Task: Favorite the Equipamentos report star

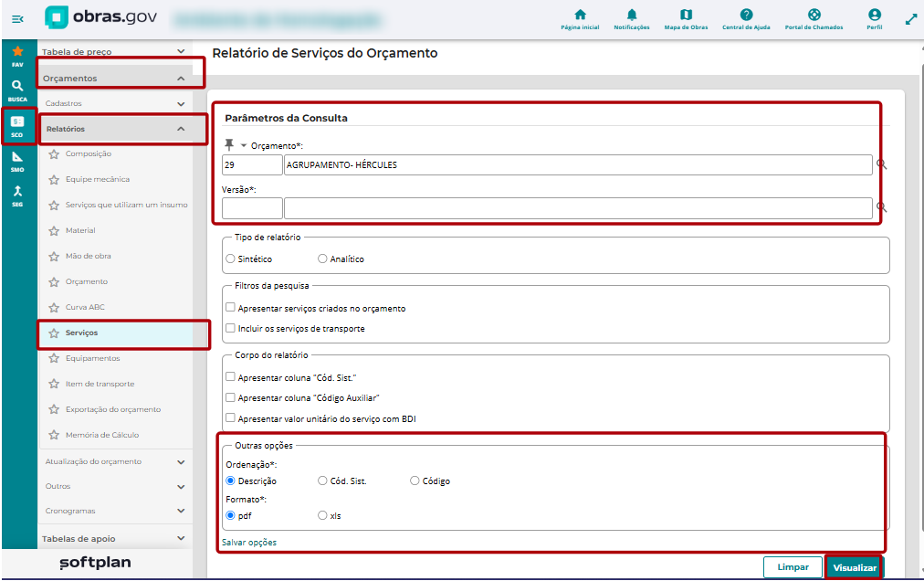Action: coord(54,358)
